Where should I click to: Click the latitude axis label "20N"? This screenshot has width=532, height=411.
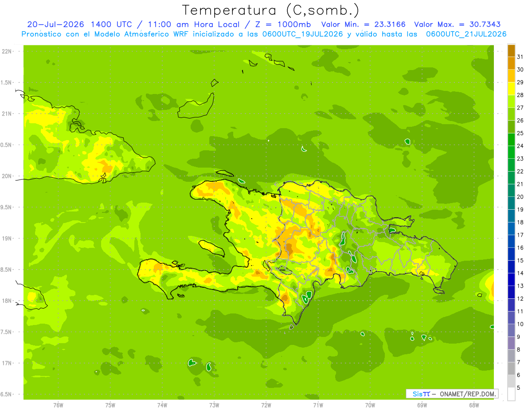click(x=8, y=176)
